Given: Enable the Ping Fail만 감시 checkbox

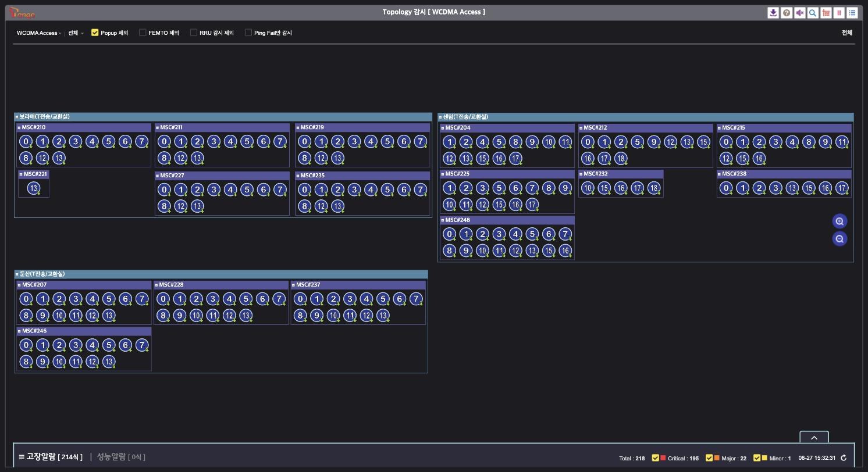Looking at the screenshot, I should coord(248,33).
